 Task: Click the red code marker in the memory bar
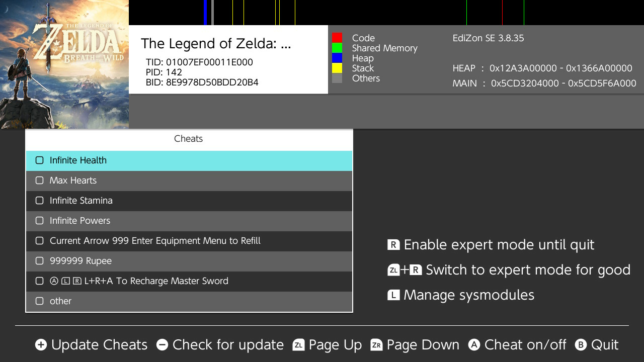[x=502, y=13]
